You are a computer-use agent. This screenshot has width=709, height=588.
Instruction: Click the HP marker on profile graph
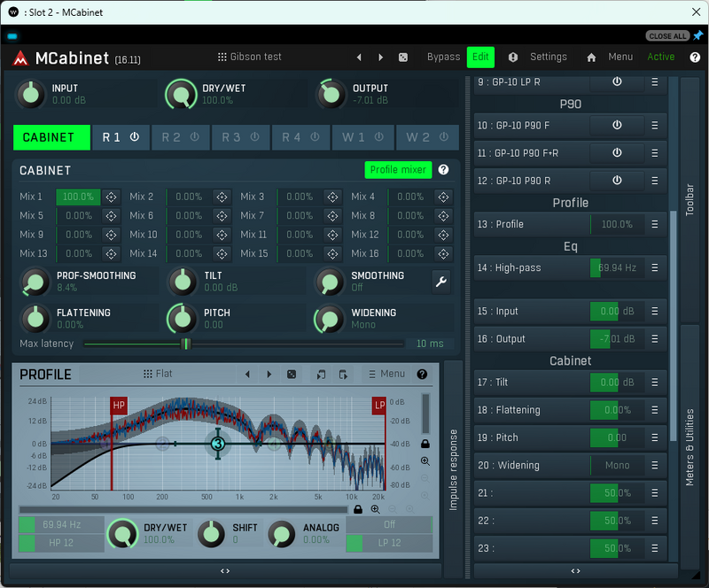point(119,406)
